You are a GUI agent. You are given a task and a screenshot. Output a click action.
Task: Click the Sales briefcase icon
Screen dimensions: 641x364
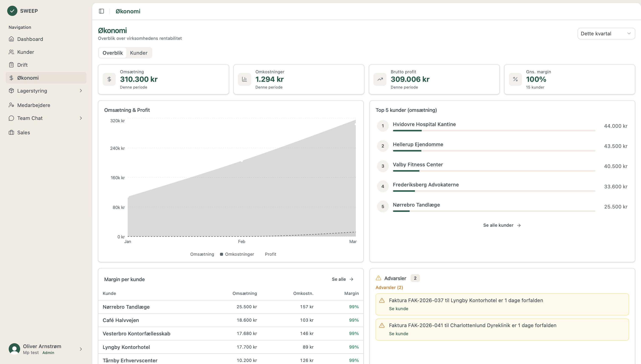pyautogui.click(x=11, y=132)
